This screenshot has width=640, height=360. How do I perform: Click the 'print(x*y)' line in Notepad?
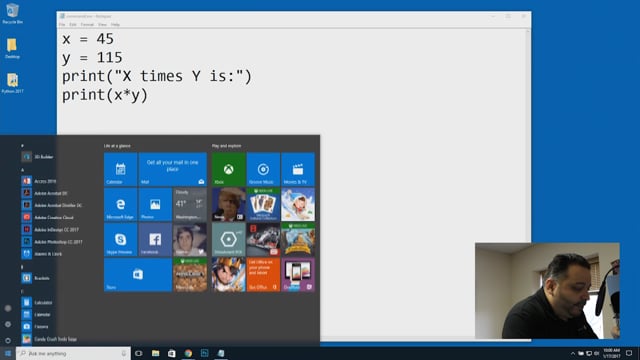pos(105,95)
